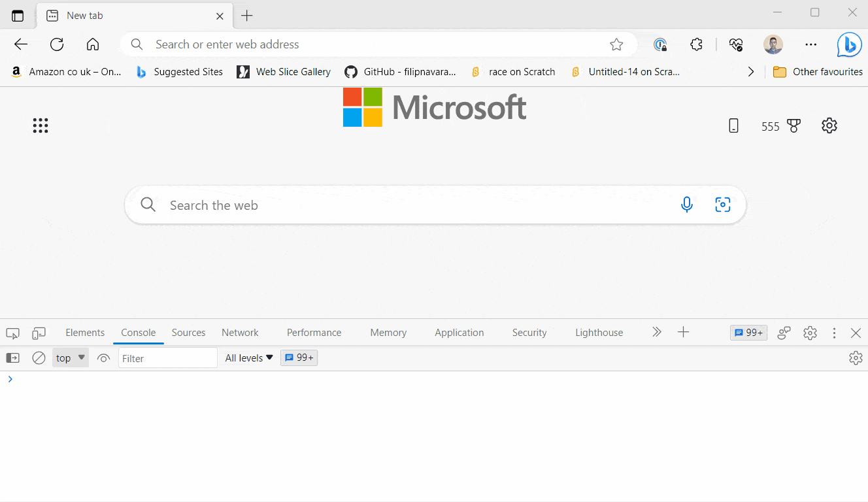Open Web Slice Gallery favourite
This screenshot has height=502, width=868.
click(284, 72)
